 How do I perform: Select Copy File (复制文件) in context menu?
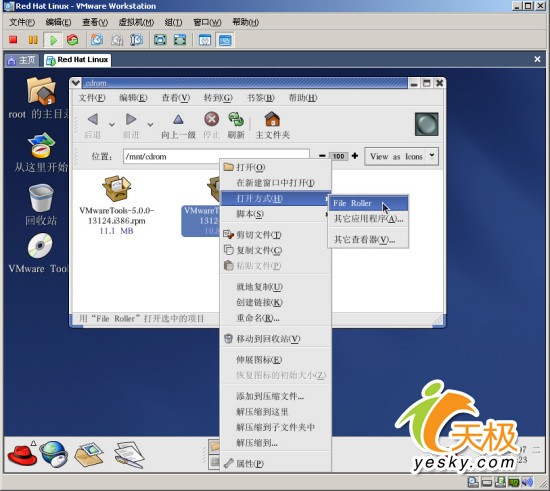pos(276,250)
